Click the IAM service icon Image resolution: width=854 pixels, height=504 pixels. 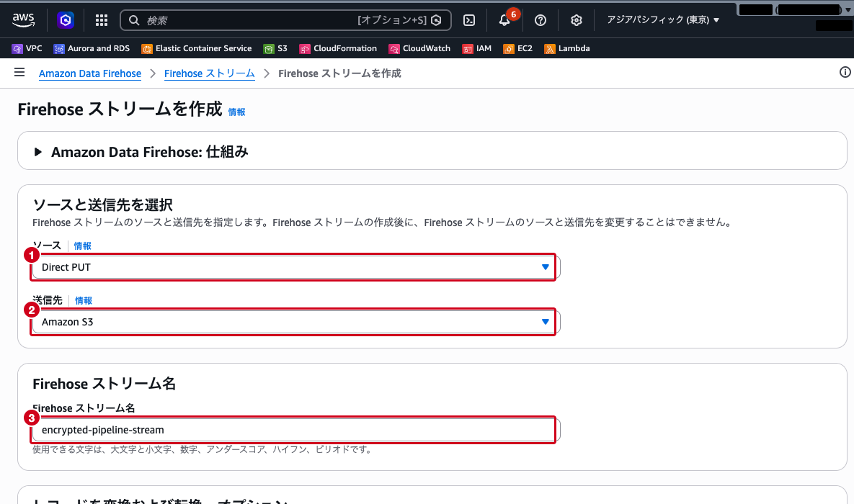tap(467, 48)
